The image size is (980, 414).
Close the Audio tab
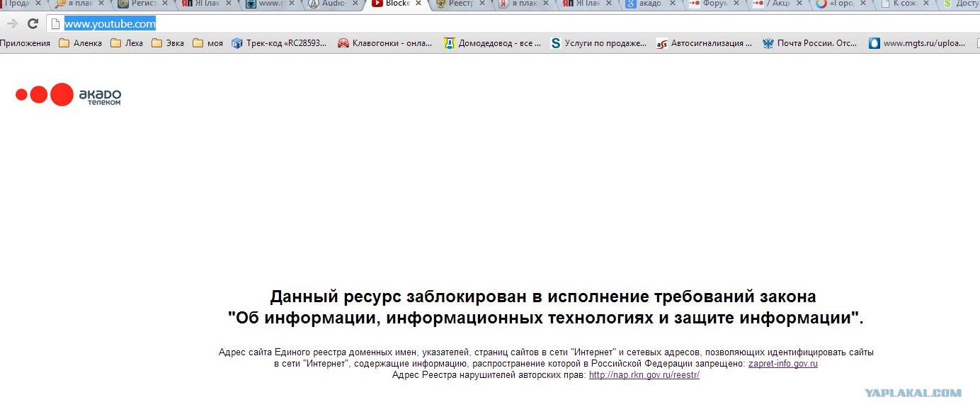355,4
